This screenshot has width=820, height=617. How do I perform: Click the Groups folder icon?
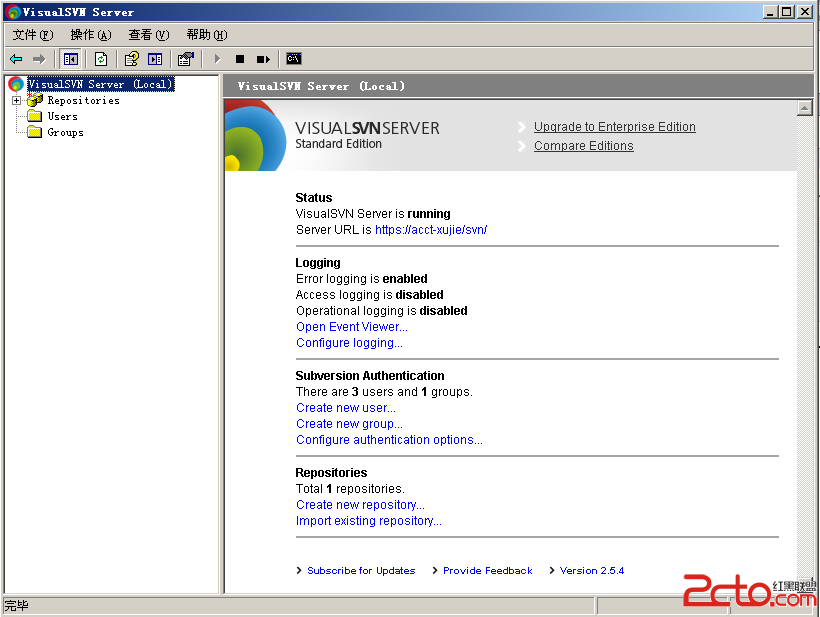35,132
